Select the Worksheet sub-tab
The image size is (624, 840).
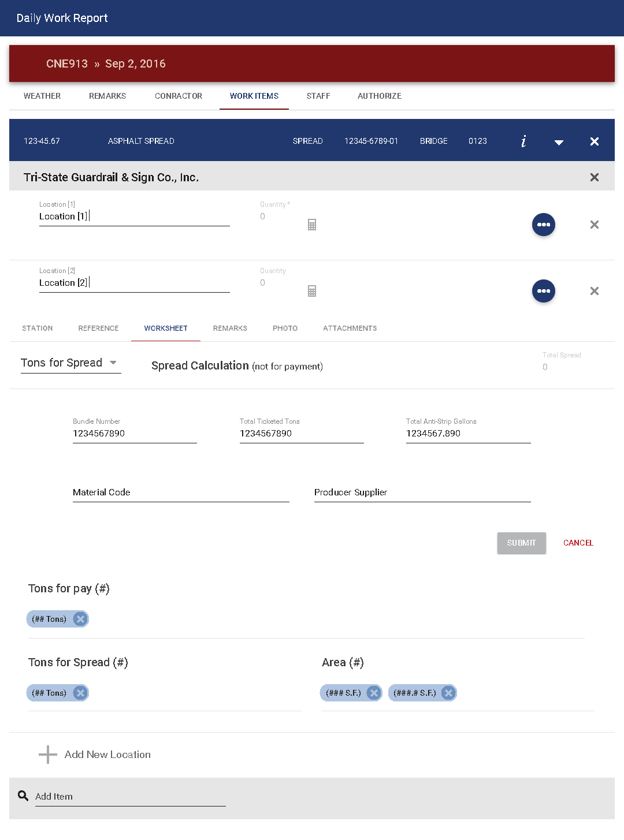[x=166, y=328]
